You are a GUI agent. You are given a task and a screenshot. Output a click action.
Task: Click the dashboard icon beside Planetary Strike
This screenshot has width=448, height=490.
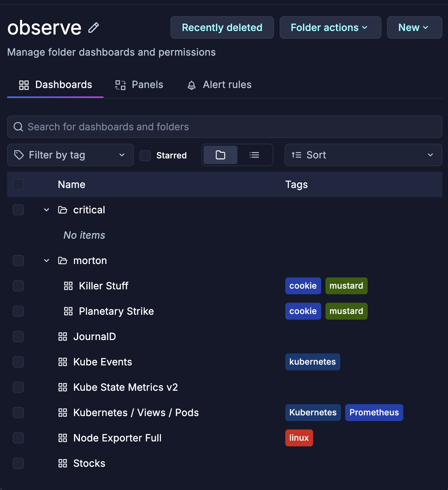click(68, 311)
